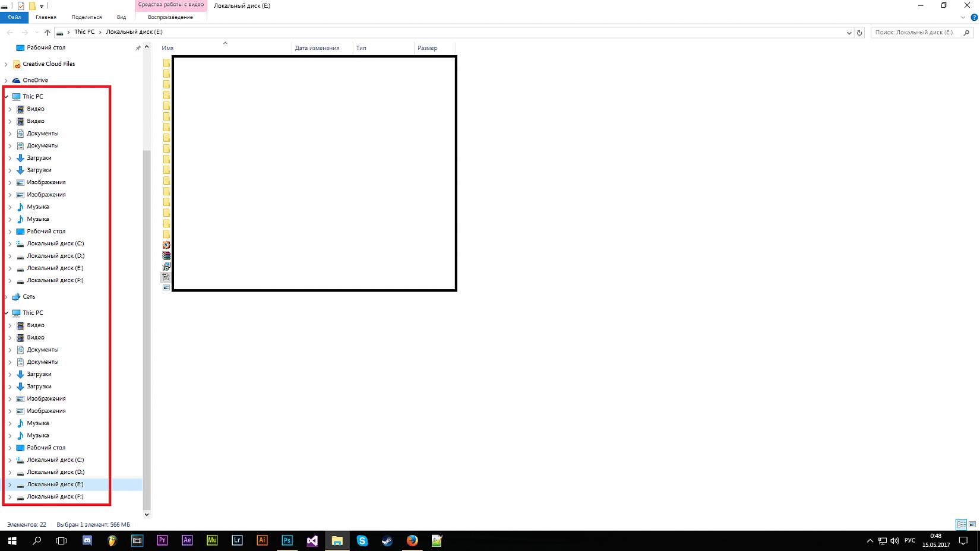Open the drive system icon in the title bar

coord(4,6)
